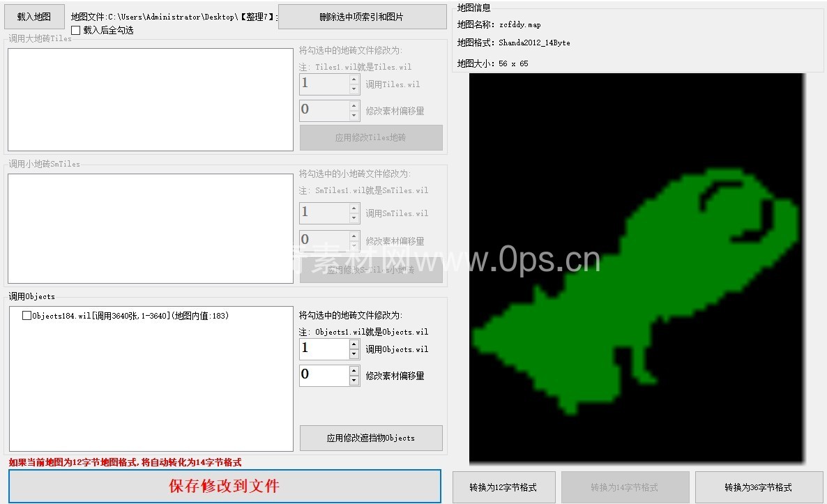Check the Objects184.wil list item
Screen dimensions: 827x504
27,316
